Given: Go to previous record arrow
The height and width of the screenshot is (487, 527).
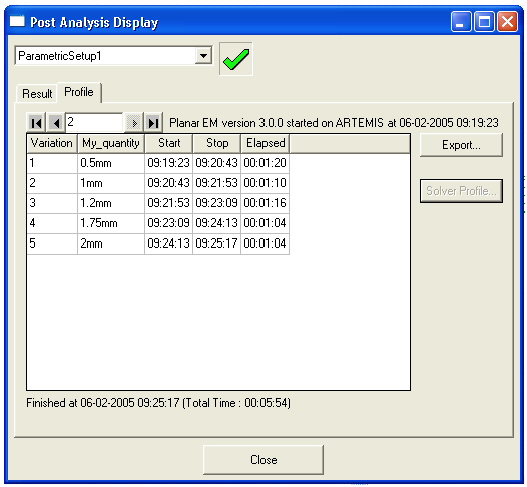Looking at the screenshot, I should click(x=55, y=123).
